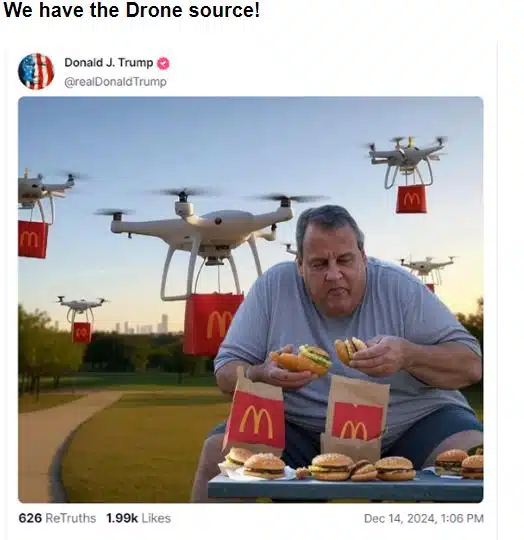524x540 pixels.
Task: Select the top-right drone in the sky
Action: coord(406,160)
